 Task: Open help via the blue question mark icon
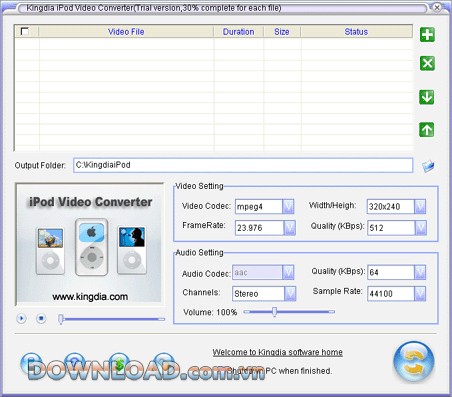pyautogui.click(x=75, y=363)
